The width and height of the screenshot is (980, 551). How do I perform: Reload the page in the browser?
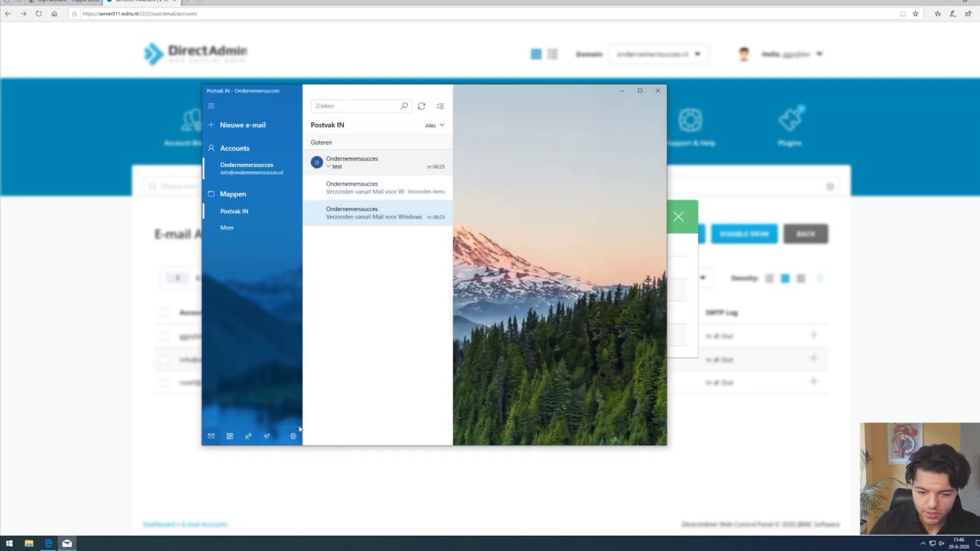[38, 14]
